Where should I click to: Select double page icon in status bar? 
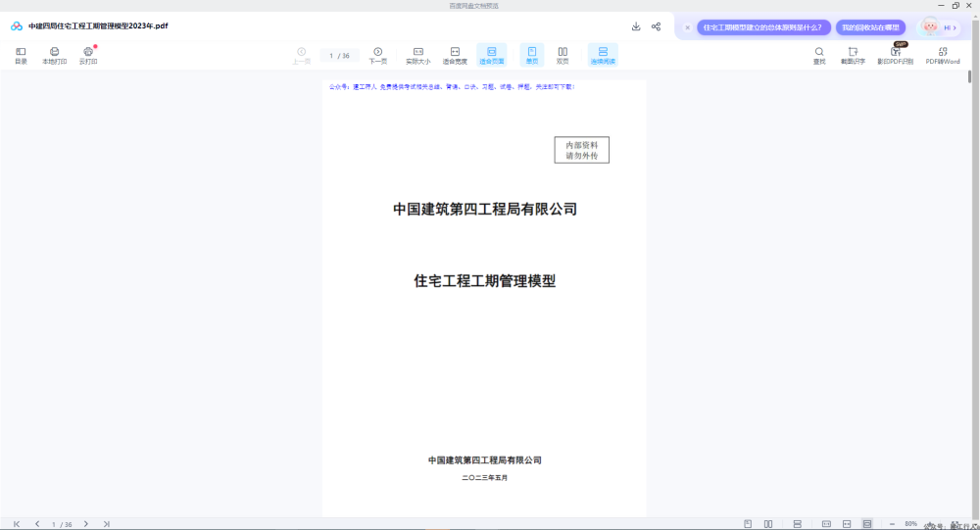(x=768, y=524)
